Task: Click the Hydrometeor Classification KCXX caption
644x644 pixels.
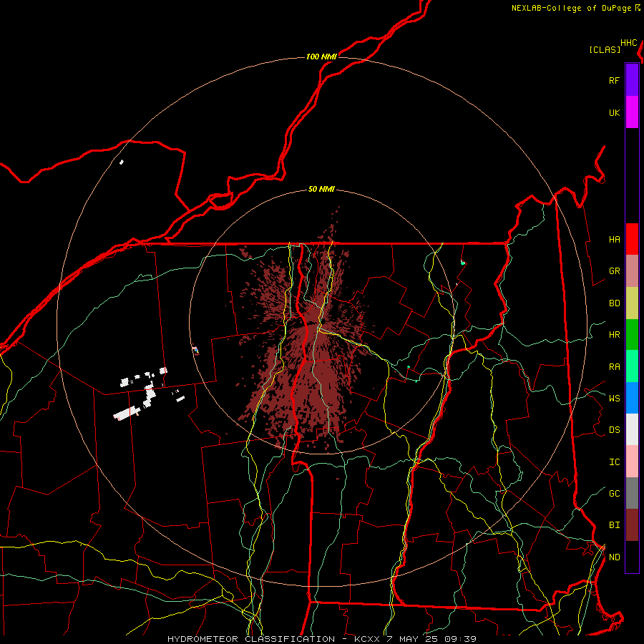Action: [321, 639]
